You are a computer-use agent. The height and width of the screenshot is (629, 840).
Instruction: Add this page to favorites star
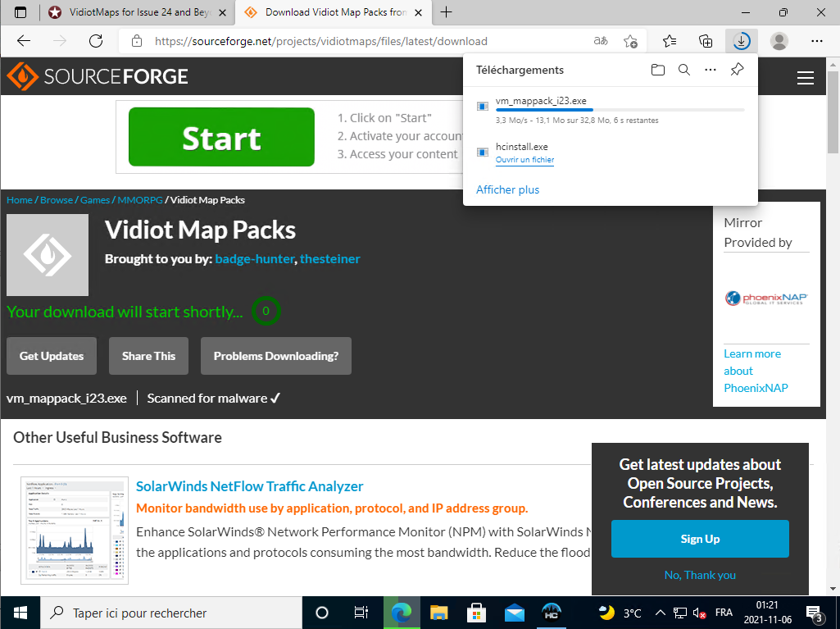click(x=630, y=41)
